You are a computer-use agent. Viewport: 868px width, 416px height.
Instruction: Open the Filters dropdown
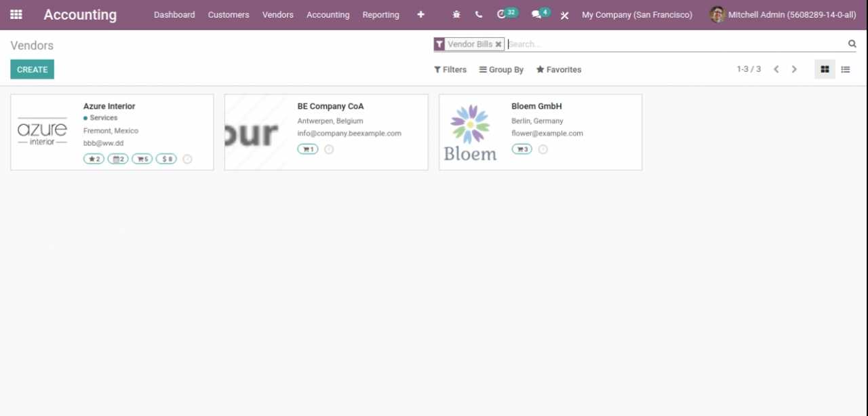(x=450, y=69)
